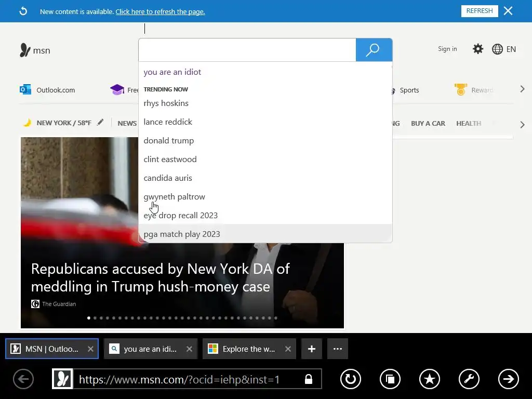Viewport: 532px width, 399px height.
Task: Click the first carousel pagination dot
Action: pos(88,318)
